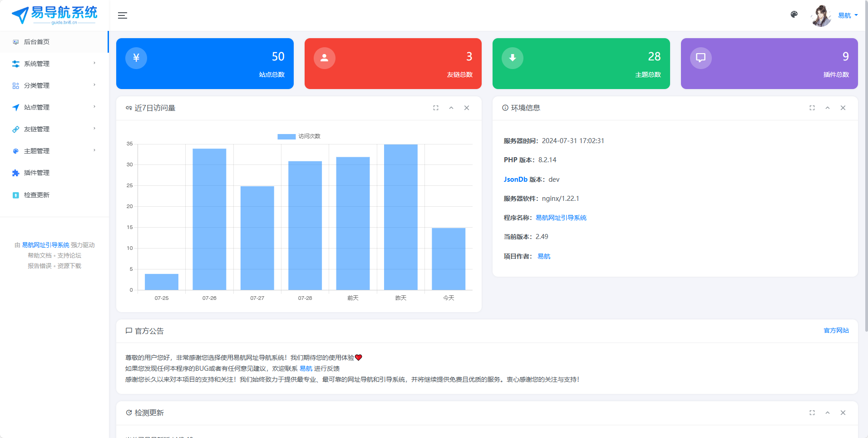
Task: Open 检查更新 menu item
Action: click(54, 195)
